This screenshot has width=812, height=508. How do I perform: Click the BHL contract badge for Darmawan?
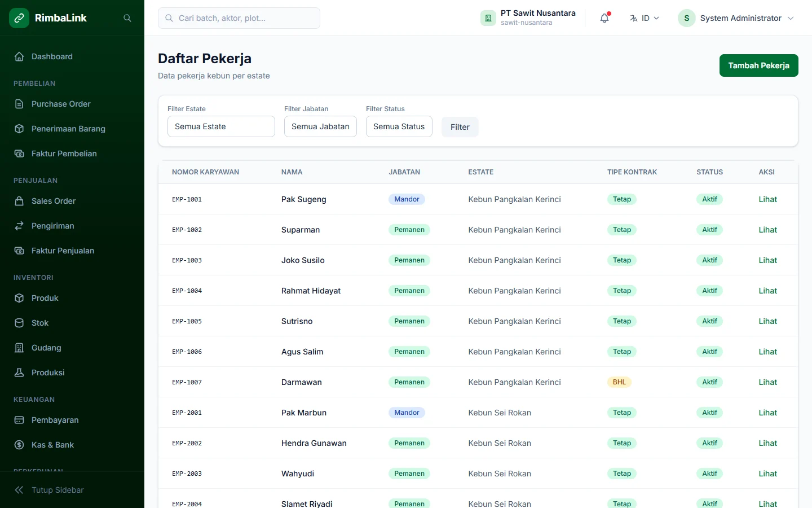619,382
